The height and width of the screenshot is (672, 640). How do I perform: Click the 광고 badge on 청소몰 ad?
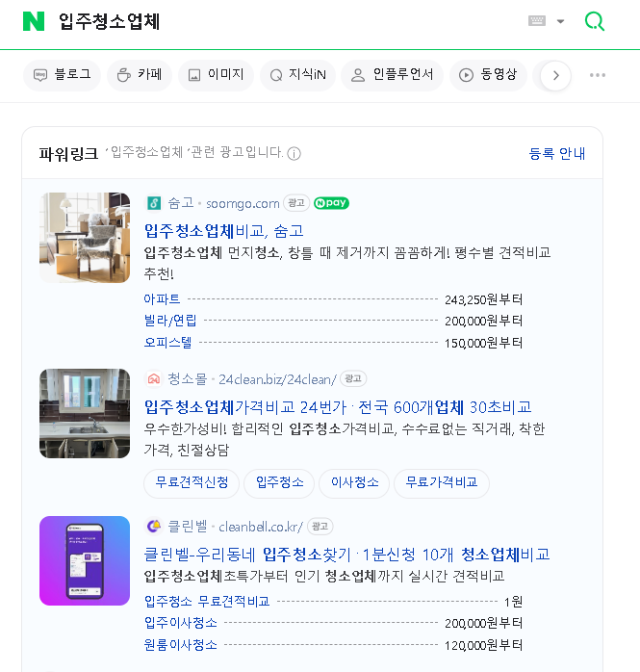pos(353,378)
